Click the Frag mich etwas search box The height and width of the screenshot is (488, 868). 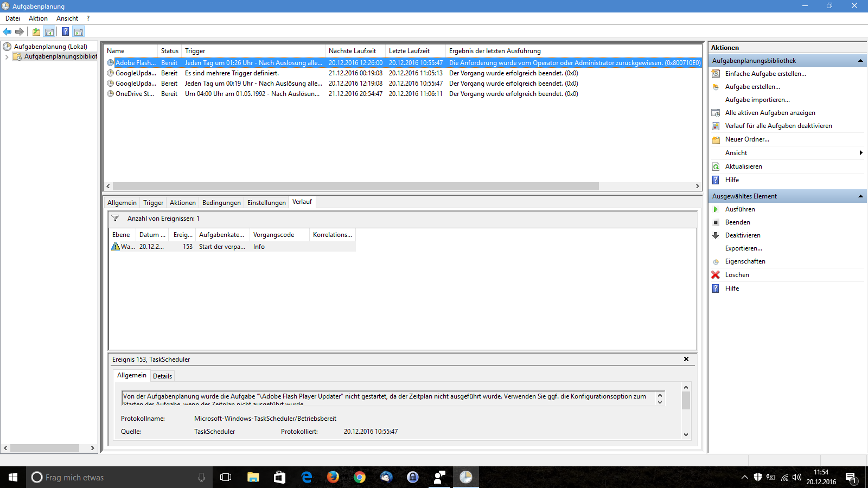[x=119, y=477]
